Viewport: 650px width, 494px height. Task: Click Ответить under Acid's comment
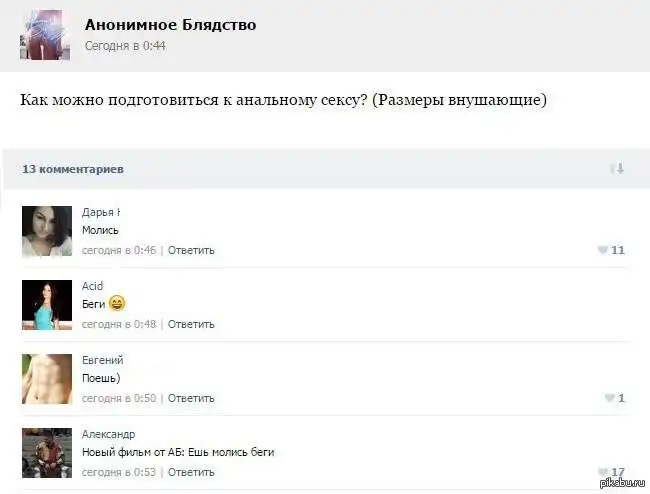(191, 324)
